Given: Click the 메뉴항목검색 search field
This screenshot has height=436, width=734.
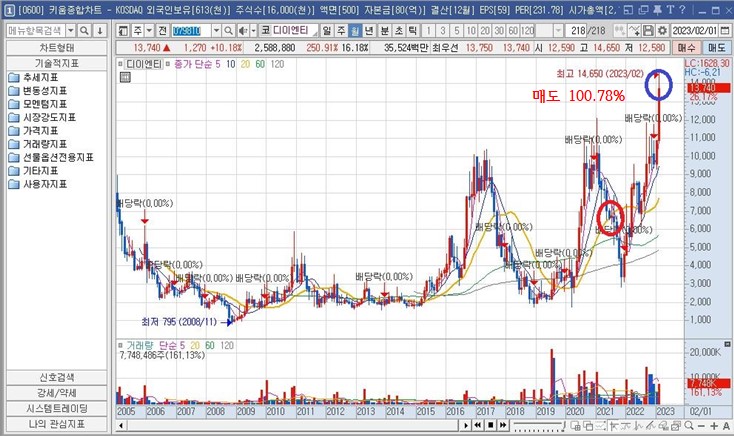Looking at the screenshot, I should coord(36,31).
